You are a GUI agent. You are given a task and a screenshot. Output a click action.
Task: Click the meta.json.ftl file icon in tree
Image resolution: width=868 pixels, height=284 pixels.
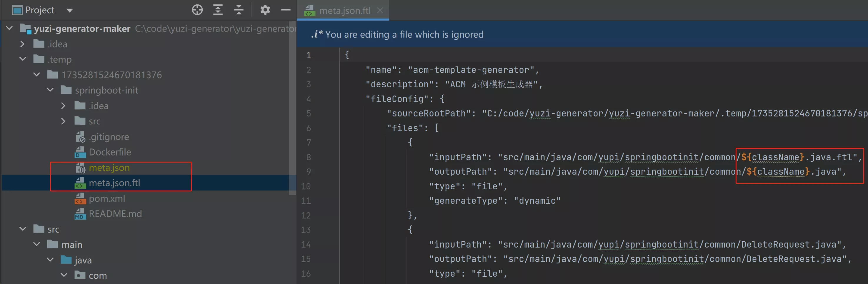(x=80, y=183)
